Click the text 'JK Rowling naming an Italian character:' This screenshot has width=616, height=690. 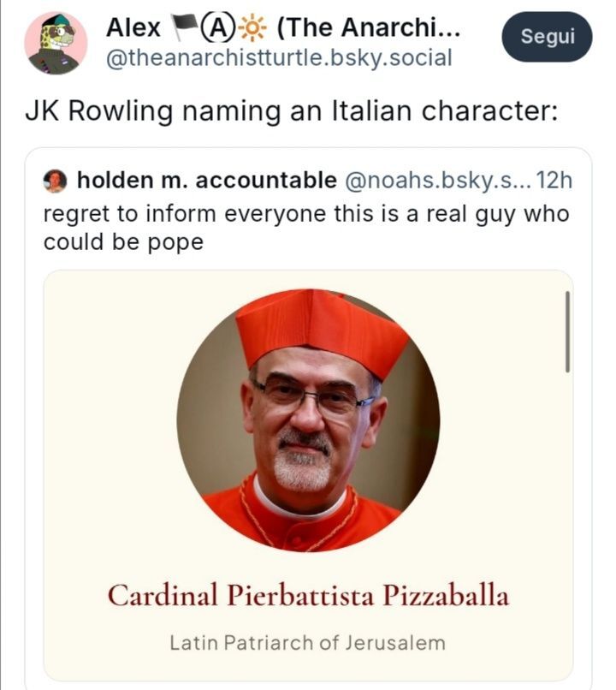pos(289,113)
